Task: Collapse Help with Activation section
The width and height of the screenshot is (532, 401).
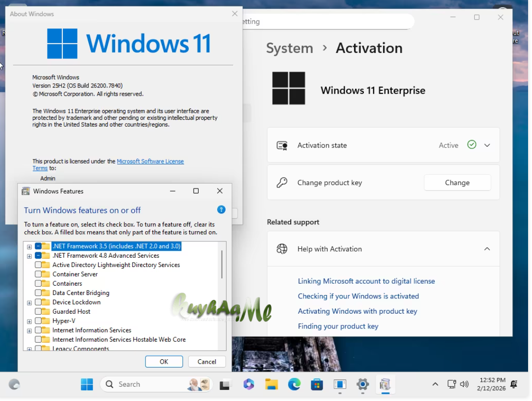Action: 487,249
